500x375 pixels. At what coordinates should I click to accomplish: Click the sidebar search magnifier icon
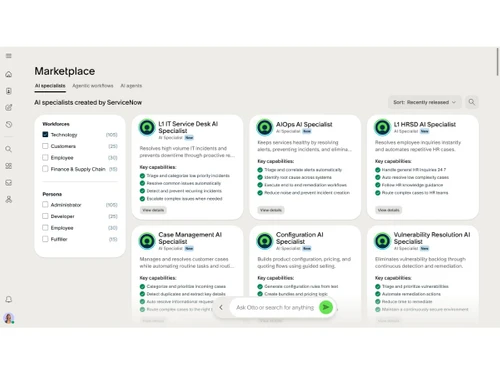coord(9,149)
